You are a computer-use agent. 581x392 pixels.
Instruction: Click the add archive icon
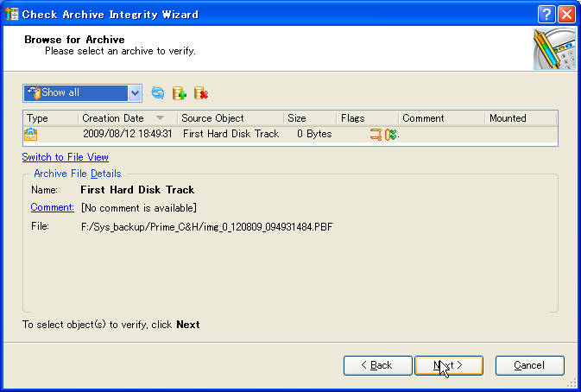[180, 93]
